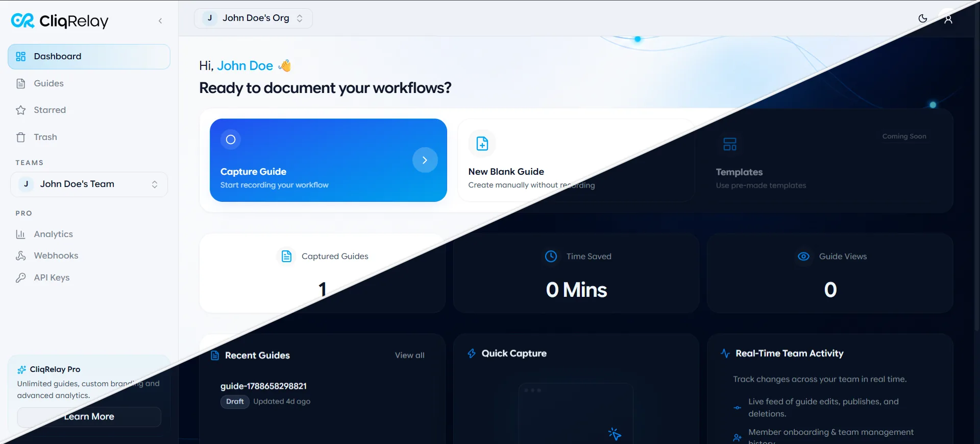The width and height of the screenshot is (980, 444).
Task: Click the Guides document icon in sidebar
Action: tap(21, 83)
